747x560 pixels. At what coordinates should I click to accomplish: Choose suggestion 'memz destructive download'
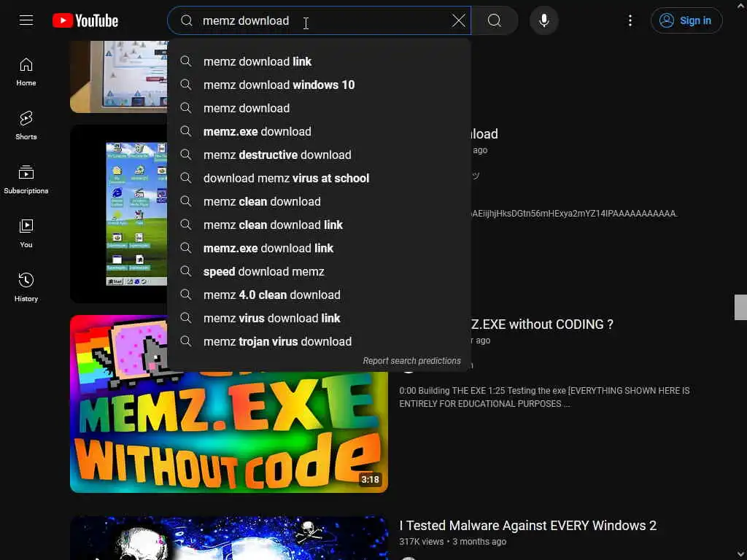pos(320,155)
